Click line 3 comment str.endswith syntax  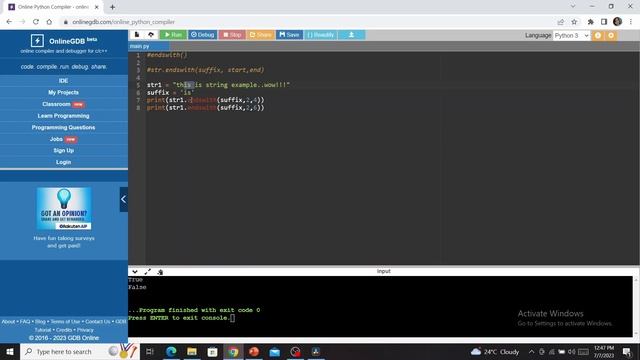tap(206, 70)
